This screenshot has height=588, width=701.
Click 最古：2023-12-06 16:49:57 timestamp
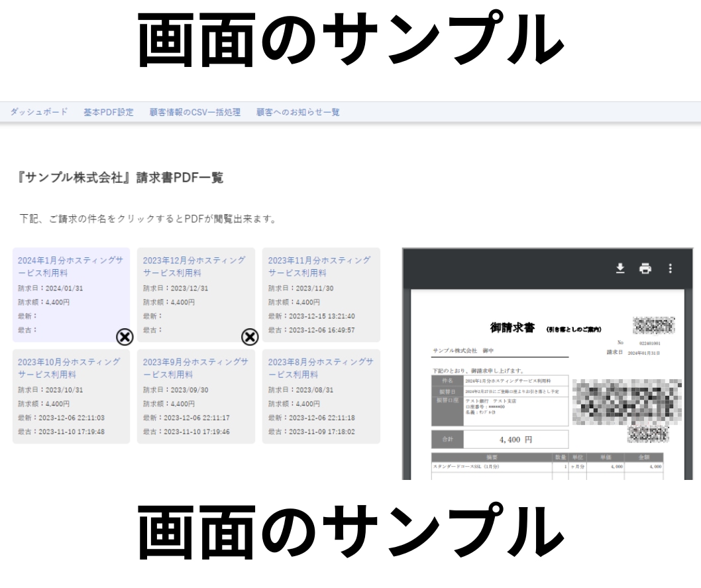point(311,330)
